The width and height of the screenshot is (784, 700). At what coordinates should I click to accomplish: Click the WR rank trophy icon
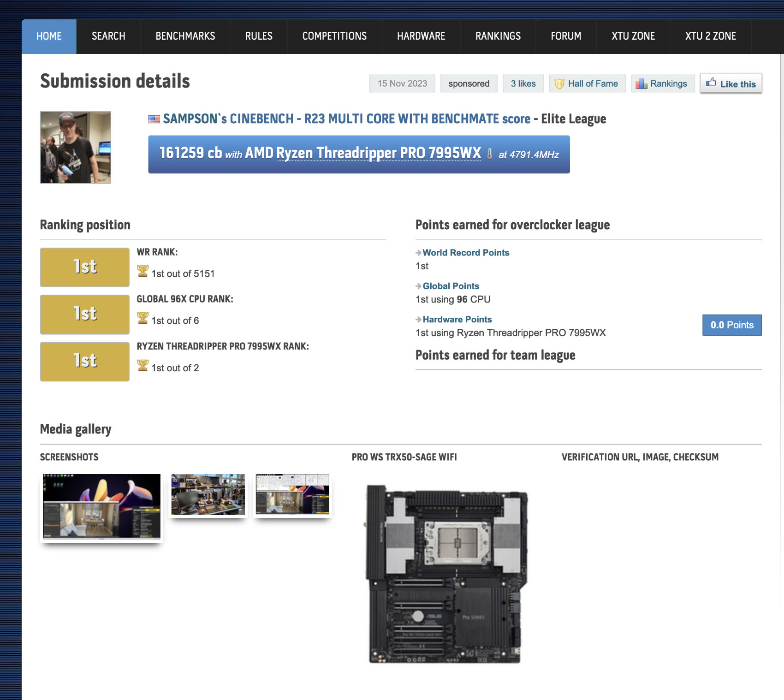(x=143, y=272)
